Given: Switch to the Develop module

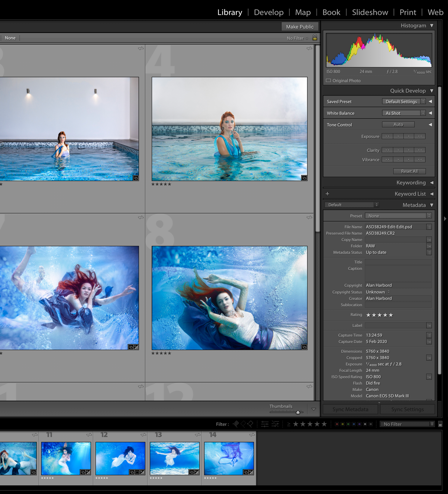Looking at the screenshot, I should click(x=269, y=12).
